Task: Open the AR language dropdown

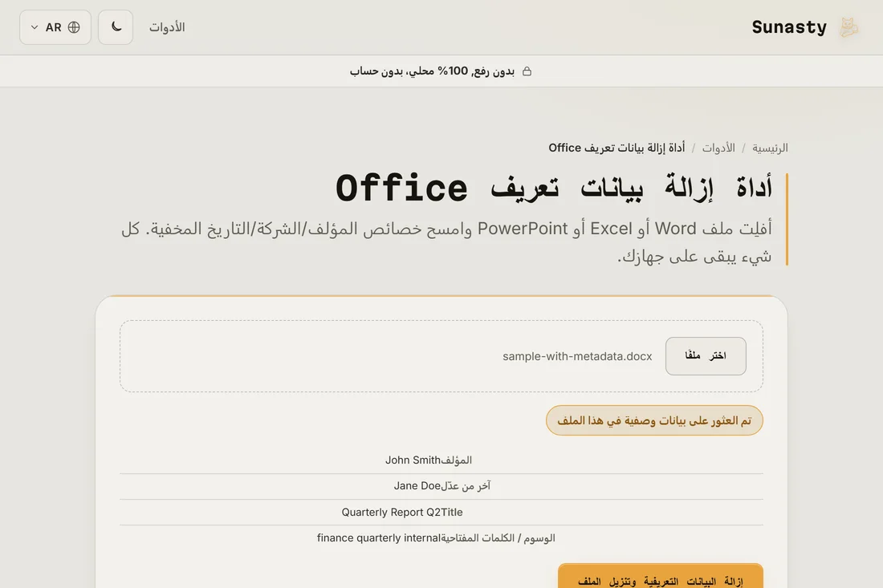Action: pos(55,27)
